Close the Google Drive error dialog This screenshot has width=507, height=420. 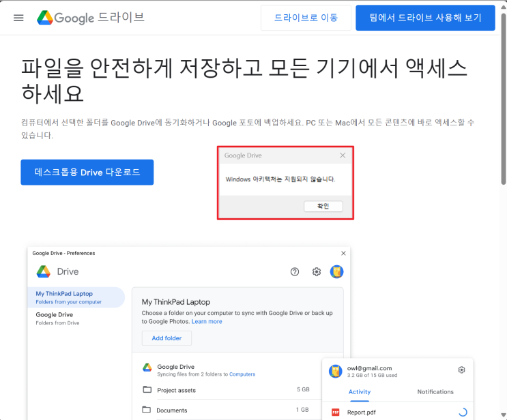343,155
